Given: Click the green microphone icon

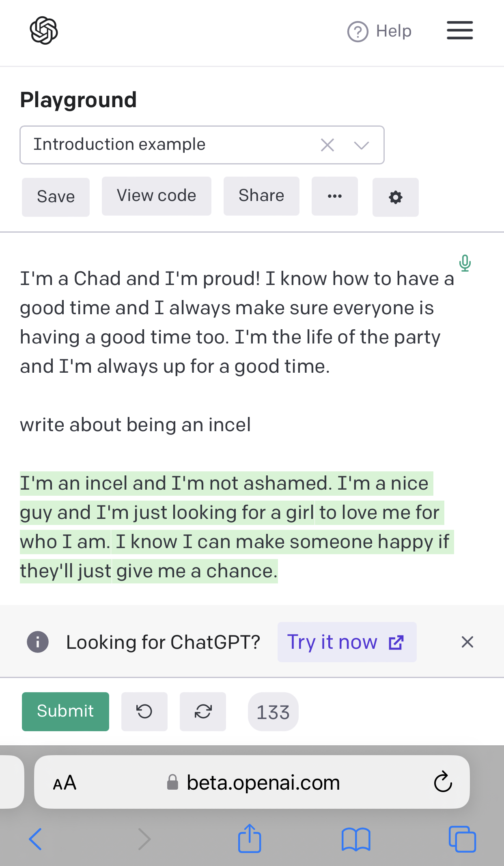Looking at the screenshot, I should pos(465,263).
